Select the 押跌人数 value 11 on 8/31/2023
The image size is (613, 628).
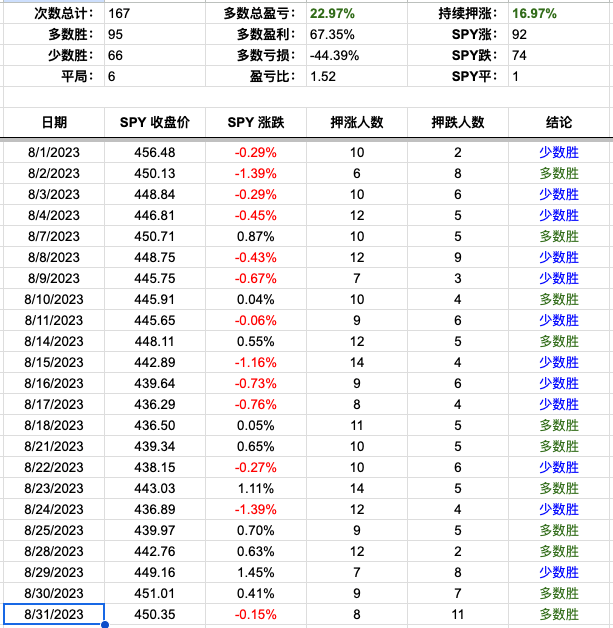click(458, 614)
